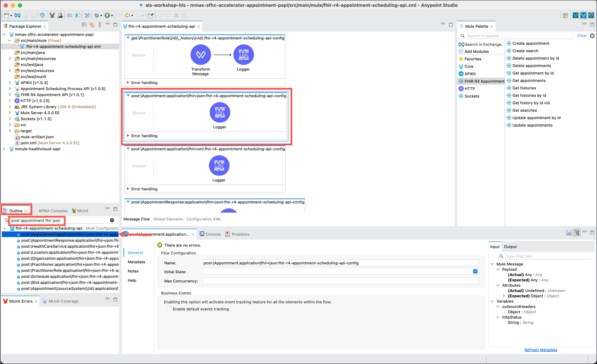Expand the src/main/resources folder
The height and width of the screenshot is (364, 597).
(x=10, y=58)
